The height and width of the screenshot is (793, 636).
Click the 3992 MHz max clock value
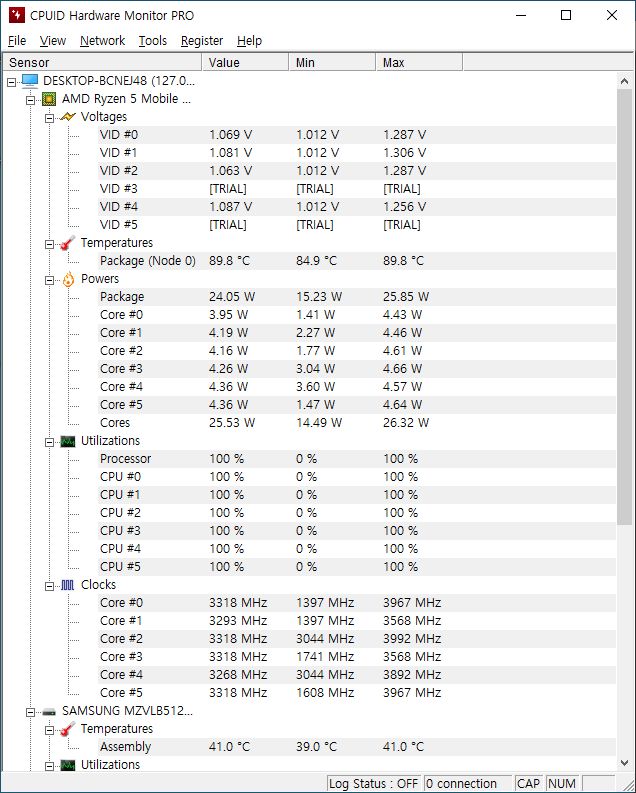point(412,639)
